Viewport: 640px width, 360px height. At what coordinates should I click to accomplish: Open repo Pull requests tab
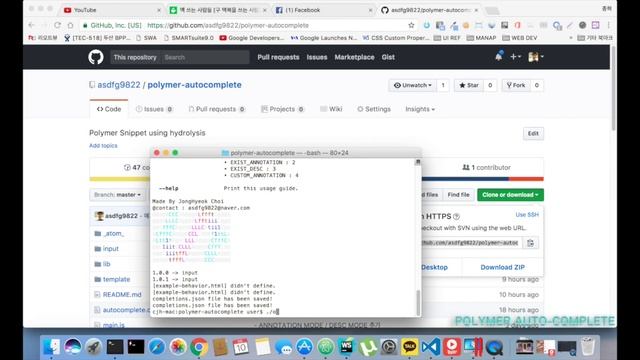click(x=217, y=109)
